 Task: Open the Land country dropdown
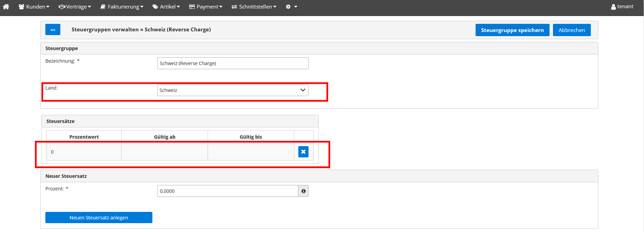(x=233, y=90)
